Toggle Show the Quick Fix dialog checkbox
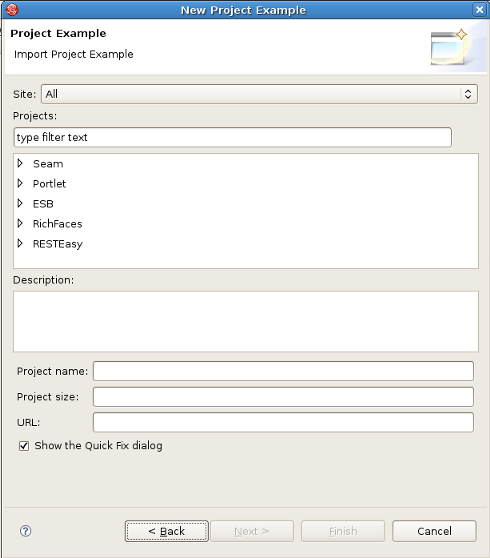490x558 pixels. coord(24,446)
